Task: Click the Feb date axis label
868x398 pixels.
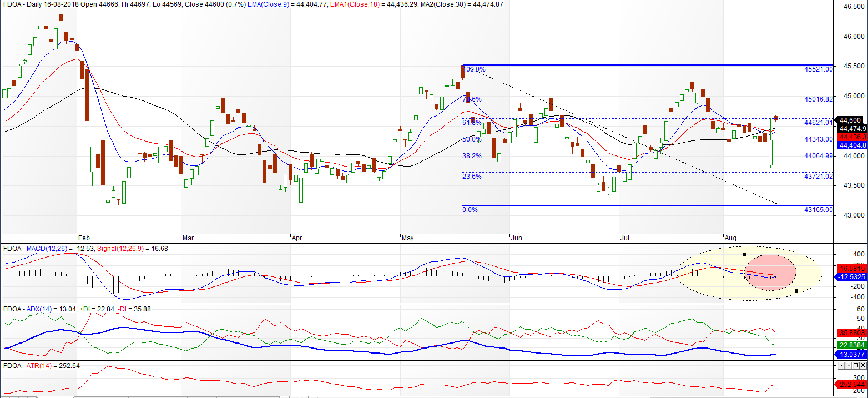Action: pos(84,238)
